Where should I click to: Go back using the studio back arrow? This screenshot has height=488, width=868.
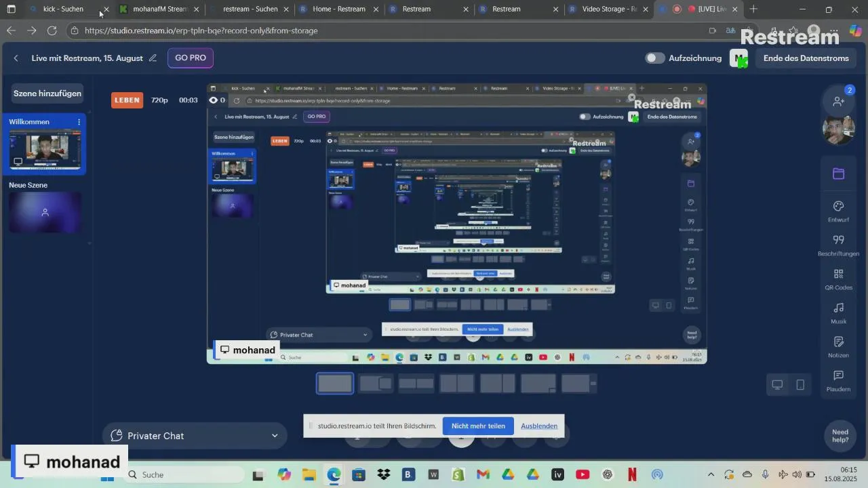point(16,58)
